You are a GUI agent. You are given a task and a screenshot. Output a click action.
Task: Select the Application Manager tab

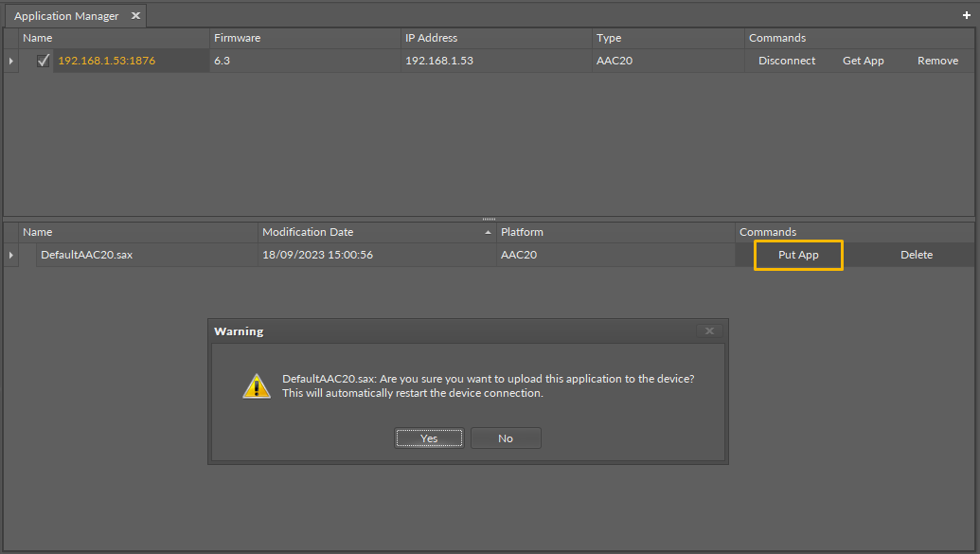[66, 16]
